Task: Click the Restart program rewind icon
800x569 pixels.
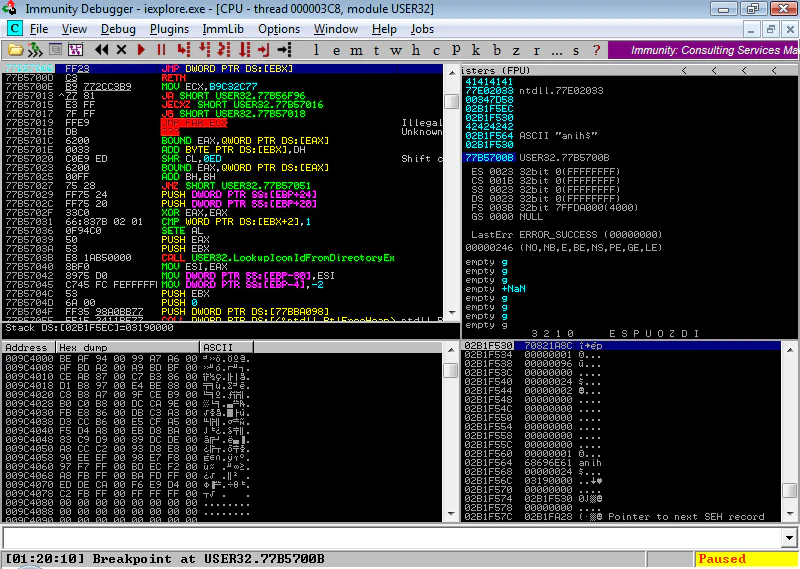Action: click(x=102, y=50)
